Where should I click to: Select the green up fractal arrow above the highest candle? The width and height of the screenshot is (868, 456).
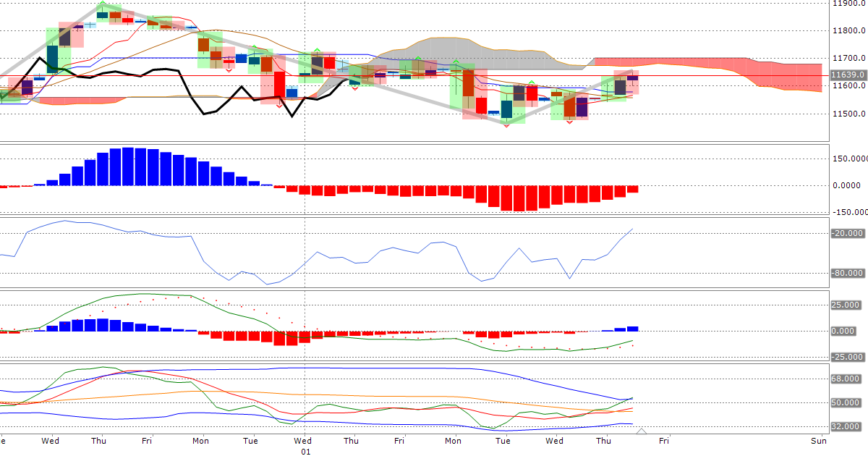[102, 4]
